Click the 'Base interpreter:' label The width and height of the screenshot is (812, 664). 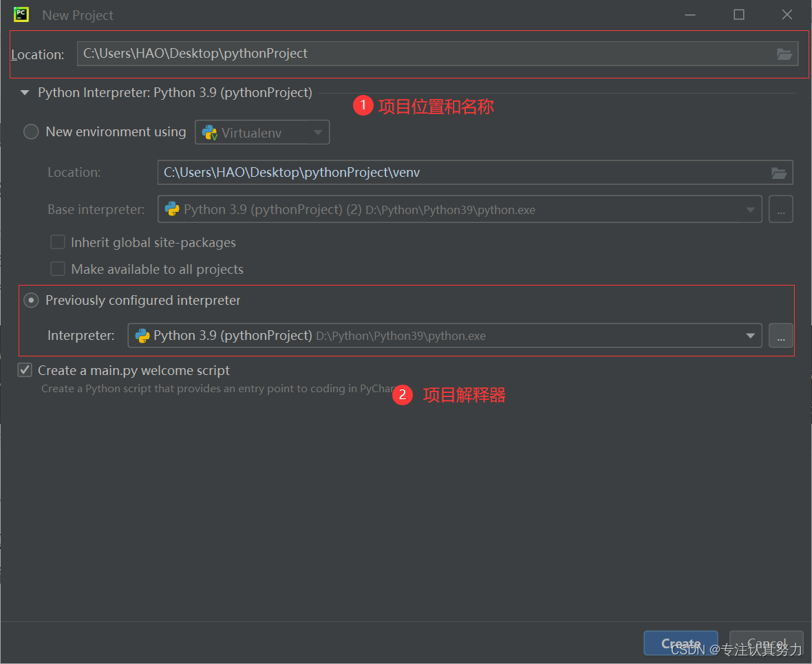(x=96, y=209)
